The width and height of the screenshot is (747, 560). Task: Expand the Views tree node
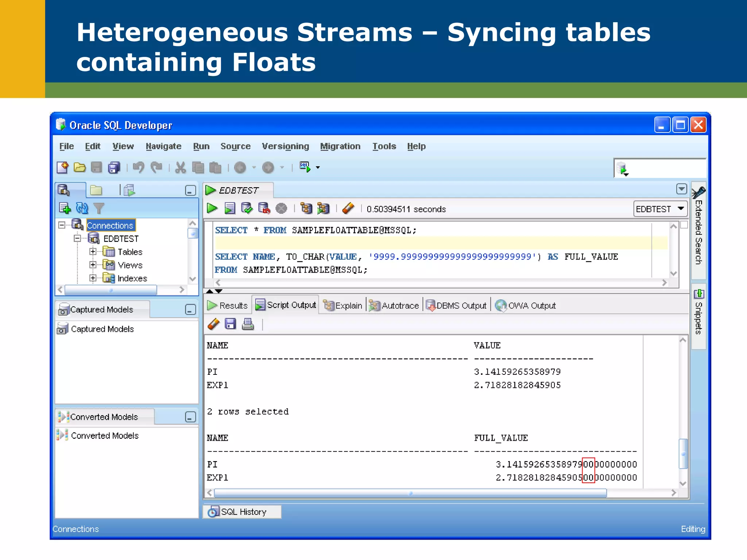pyautogui.click(x=93, y=265)
